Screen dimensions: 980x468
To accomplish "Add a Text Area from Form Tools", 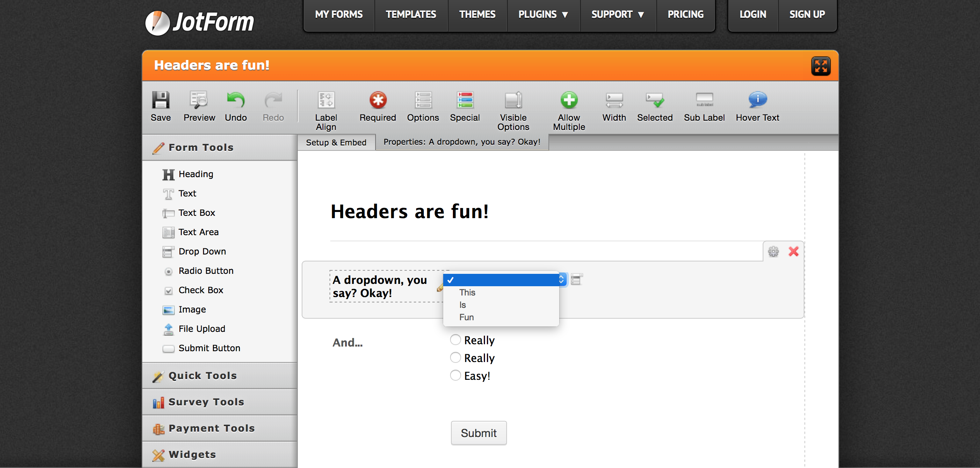I will [x=198, y=232].
